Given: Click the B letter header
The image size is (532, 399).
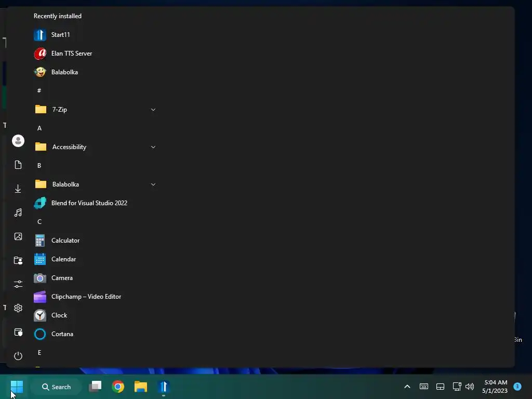Looking at the screenshot, I should pyautogui.click(x=39, y=166).
